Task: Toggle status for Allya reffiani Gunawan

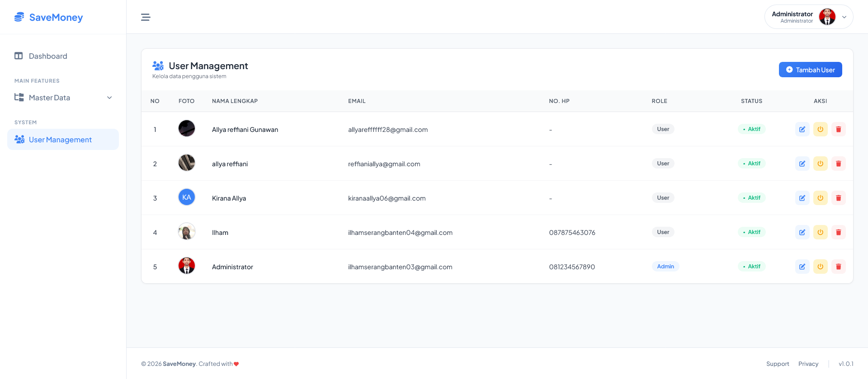Action: coord(821,129)
